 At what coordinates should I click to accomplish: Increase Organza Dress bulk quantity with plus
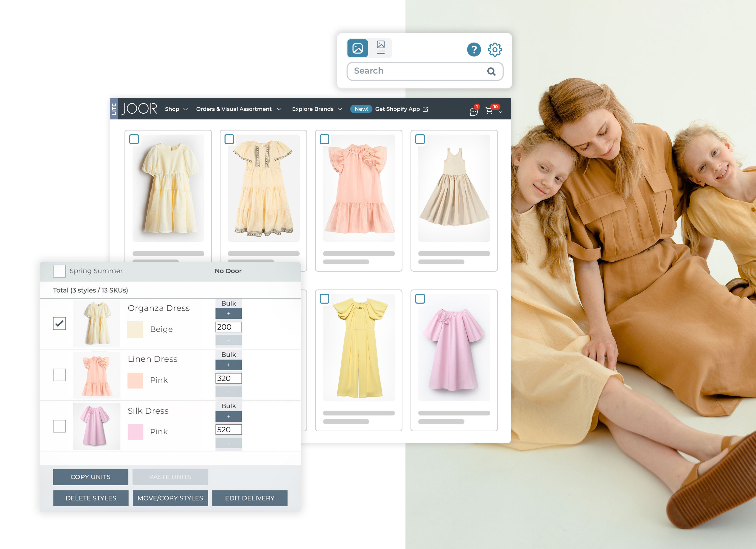229,314
